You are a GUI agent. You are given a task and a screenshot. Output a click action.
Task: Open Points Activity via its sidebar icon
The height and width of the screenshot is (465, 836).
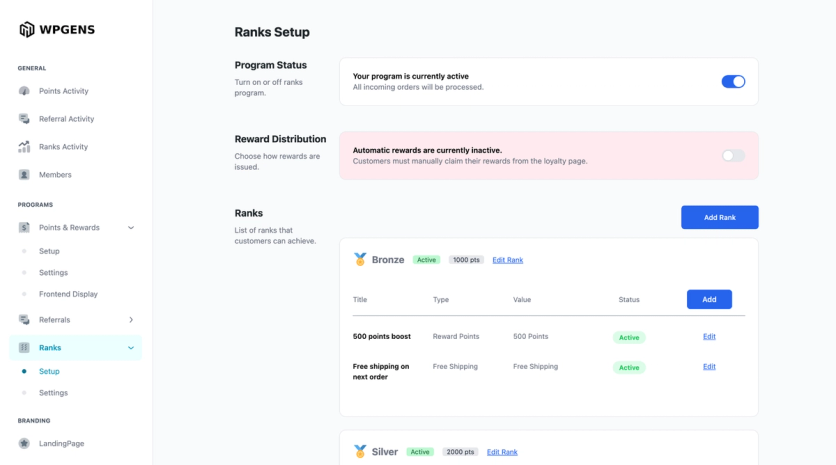[24, 91]
